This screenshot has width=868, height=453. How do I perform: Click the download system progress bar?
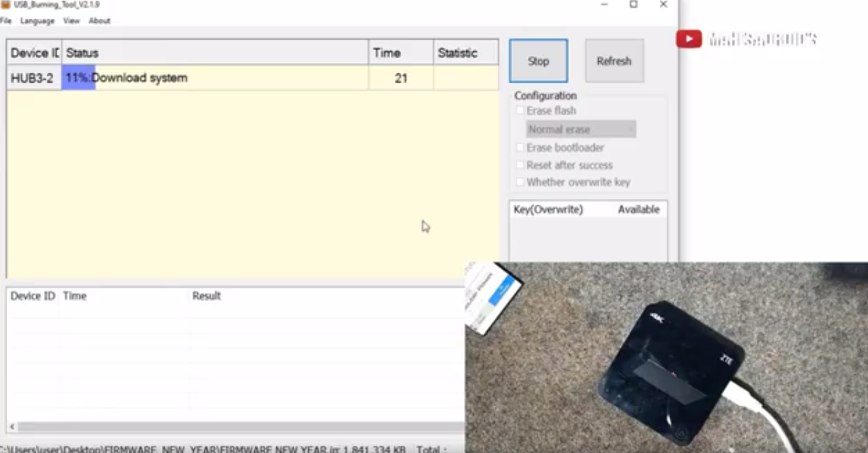click(215, 78)
